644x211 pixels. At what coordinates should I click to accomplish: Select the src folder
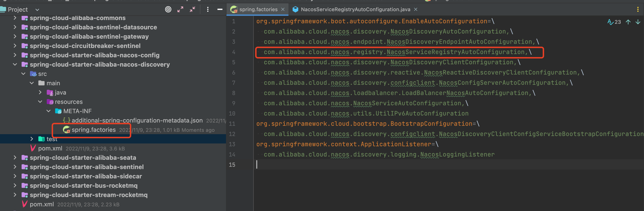coord(42,74)
